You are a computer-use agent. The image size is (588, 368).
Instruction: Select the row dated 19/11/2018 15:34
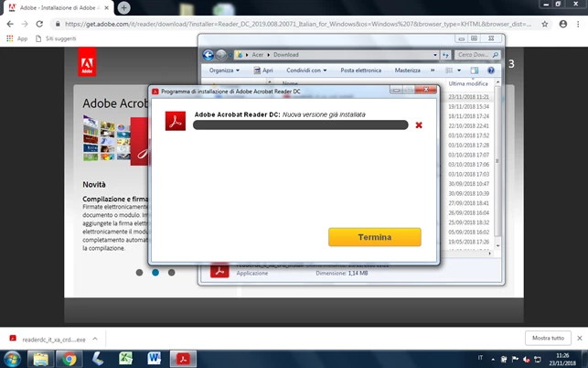tap(469, 106)
